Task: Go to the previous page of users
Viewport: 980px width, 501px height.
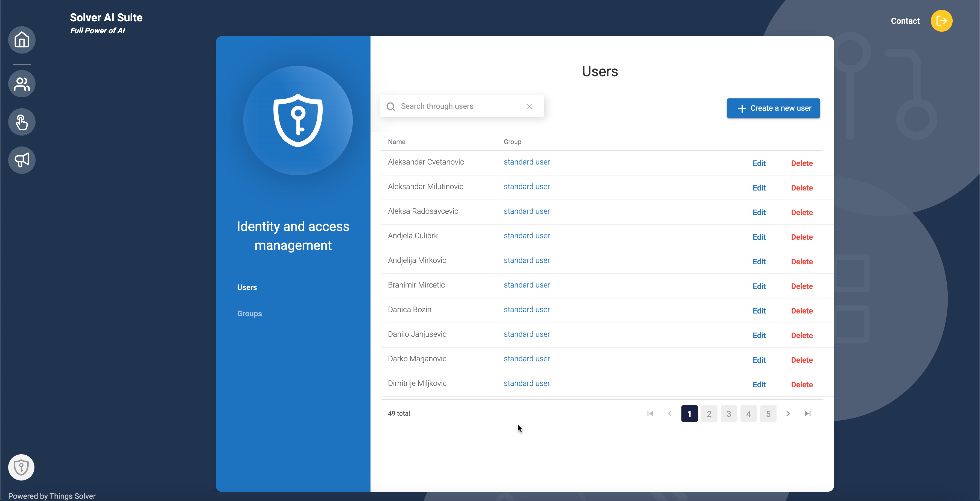Action: (x=670, y=414)
